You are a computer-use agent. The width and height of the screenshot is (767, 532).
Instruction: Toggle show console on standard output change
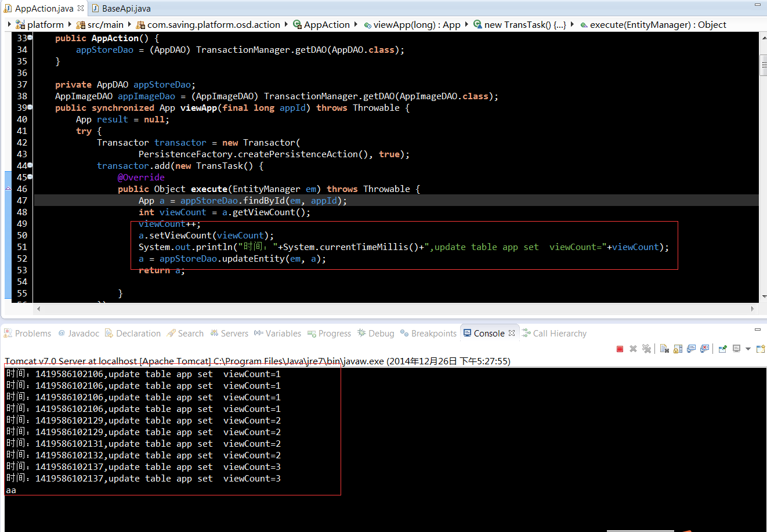point(691,349)
